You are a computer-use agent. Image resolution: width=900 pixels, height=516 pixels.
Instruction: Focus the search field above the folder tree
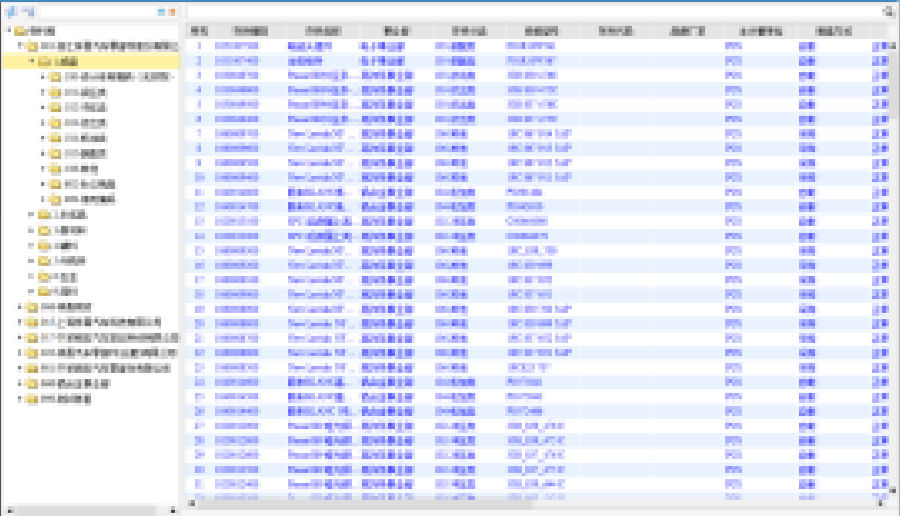[x=98, y=11]
